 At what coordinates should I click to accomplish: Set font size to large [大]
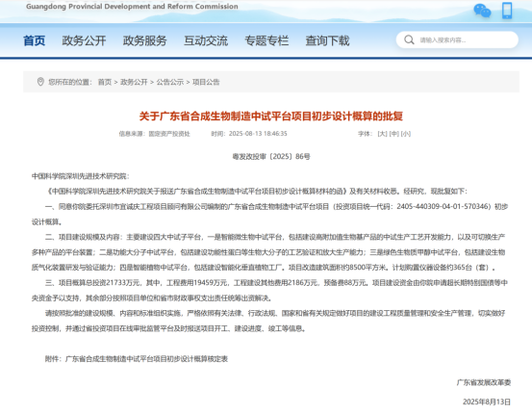point(382,134)
